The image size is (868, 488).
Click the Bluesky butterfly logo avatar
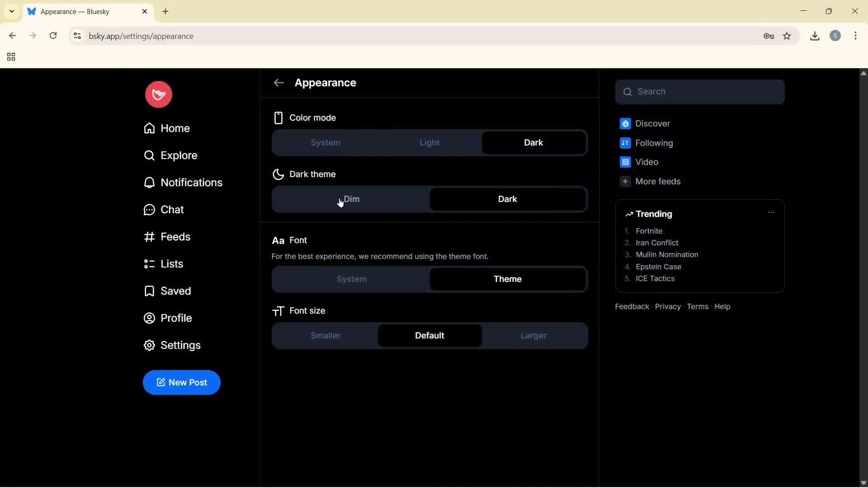tap(158, 94)
